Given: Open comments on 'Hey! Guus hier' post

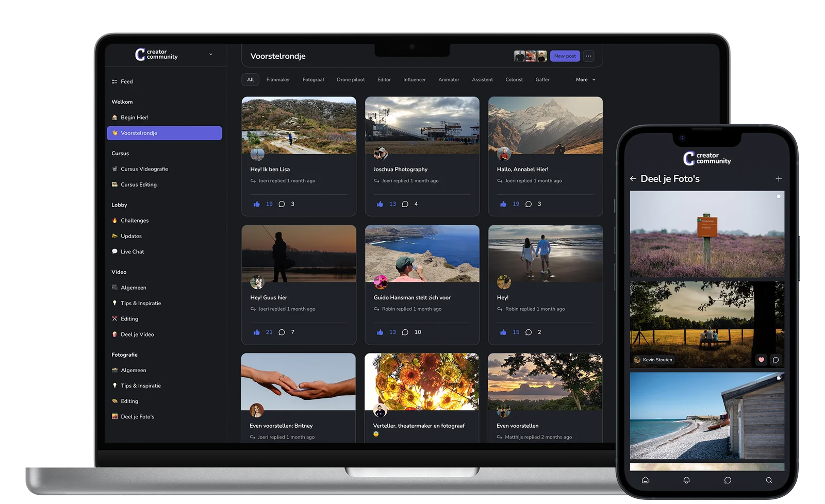Looking at the screenshot, I should coord(282,332).
